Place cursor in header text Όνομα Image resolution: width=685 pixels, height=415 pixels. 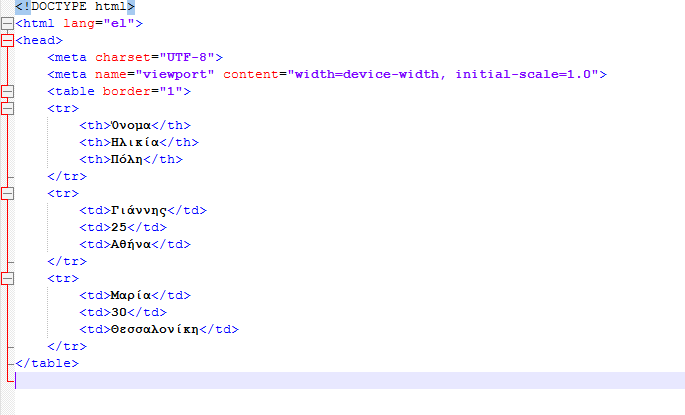point(131,125)
